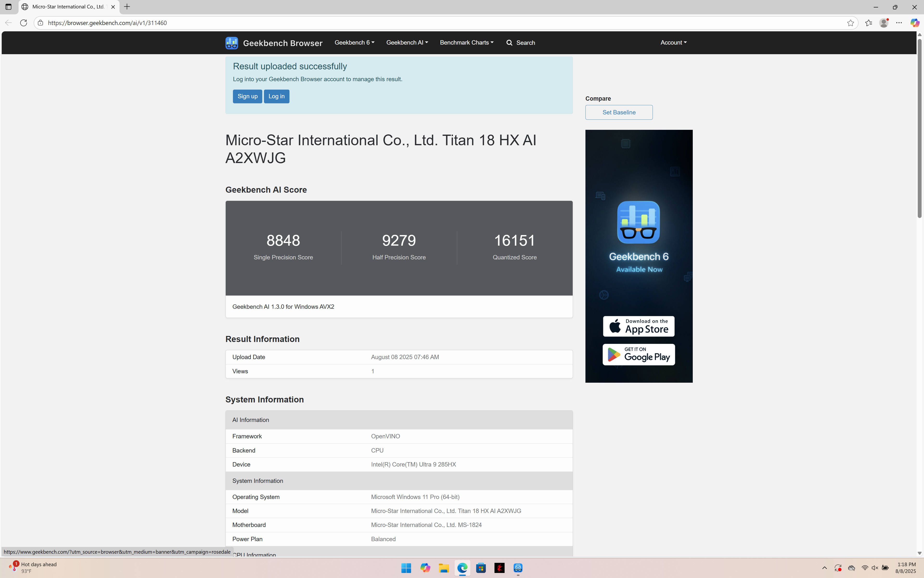Open the browser profile avatar
924x578 pixels.
tap(884, 23)
